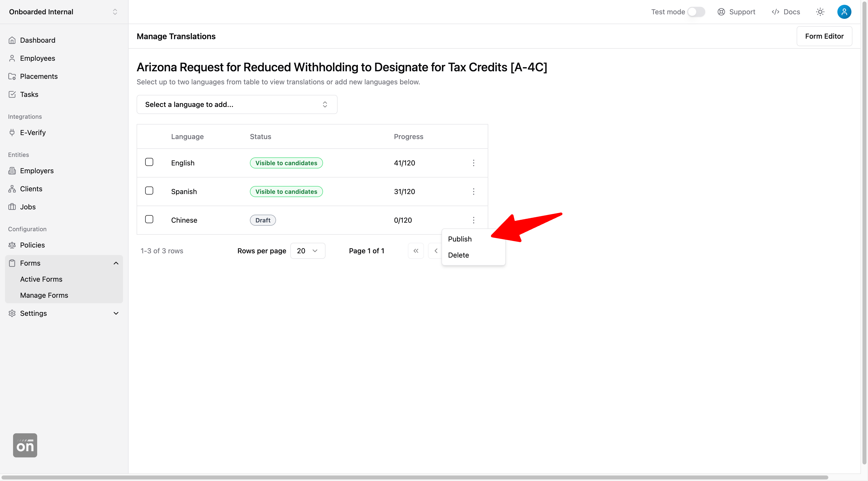Viewport: 868px width, 481px height.
Task: Click the Forms clipboard icon
Action: (12, 263)
